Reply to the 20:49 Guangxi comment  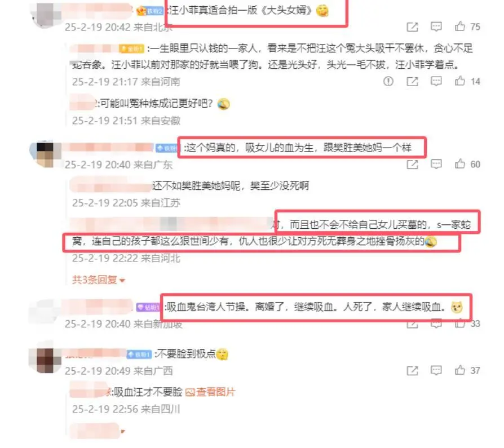click(x=436, y=371)
